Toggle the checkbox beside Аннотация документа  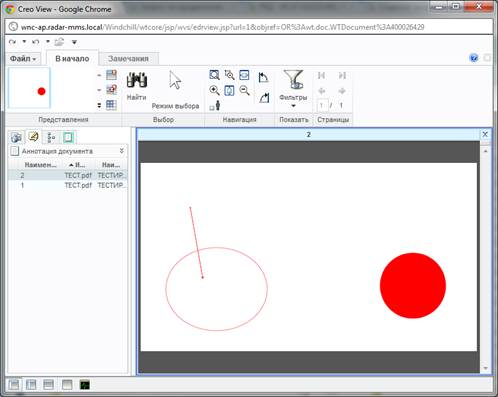pos(14,151)
